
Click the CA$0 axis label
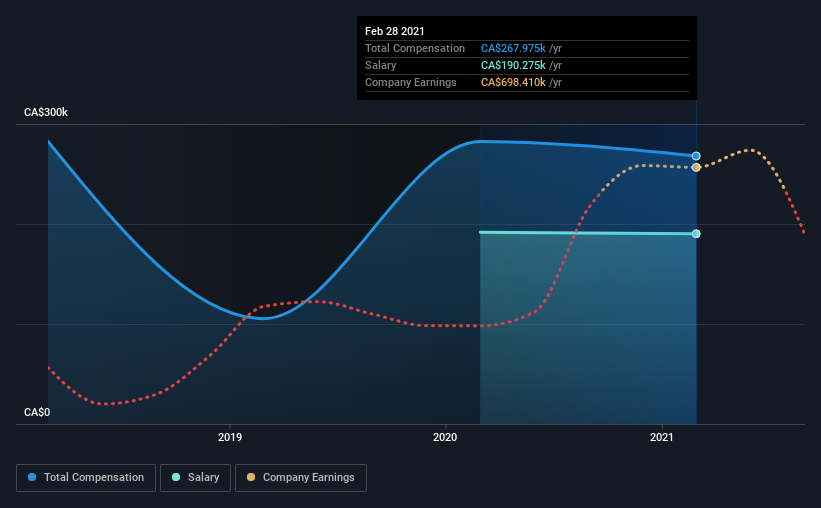[37, 412]
